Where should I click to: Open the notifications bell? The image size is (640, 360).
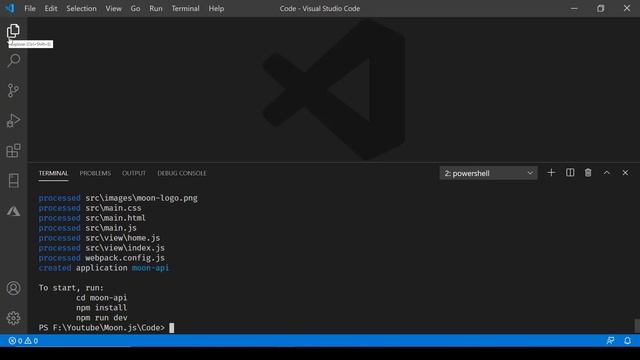[627, 340]
